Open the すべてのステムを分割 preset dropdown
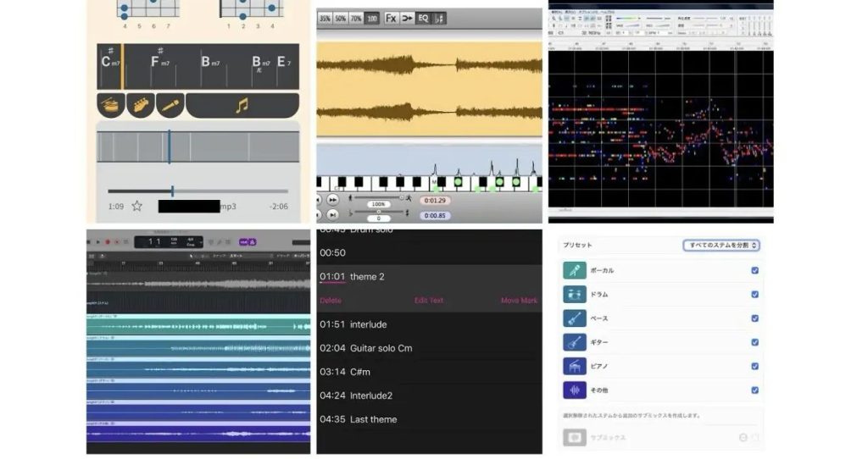Screen dimensions: 868x459 (721, 246)
